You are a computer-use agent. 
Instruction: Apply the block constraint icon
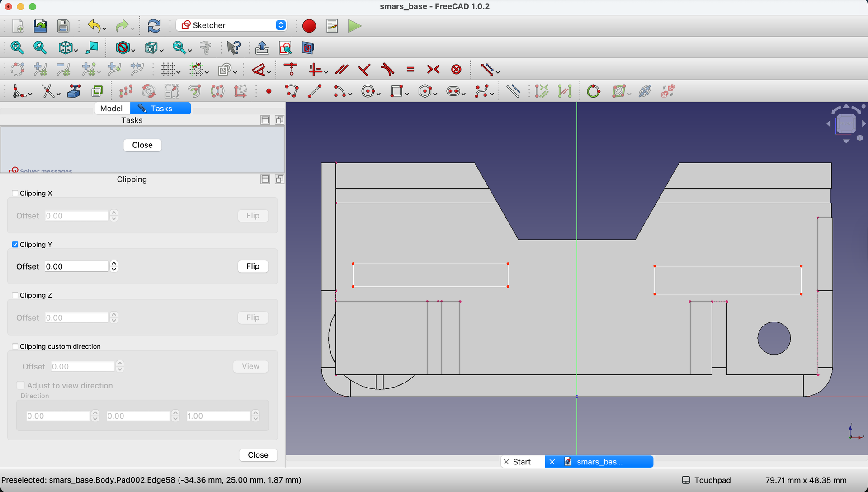(457, 69)
